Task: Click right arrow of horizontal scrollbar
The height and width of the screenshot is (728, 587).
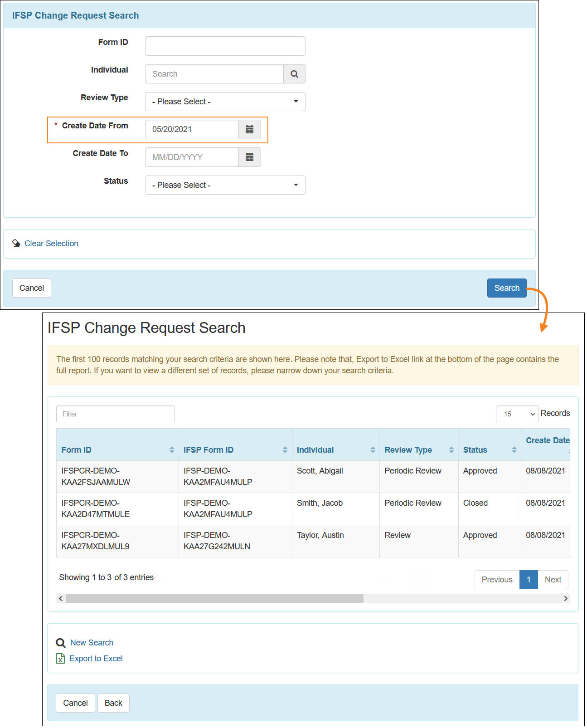Action: (566, 599)
